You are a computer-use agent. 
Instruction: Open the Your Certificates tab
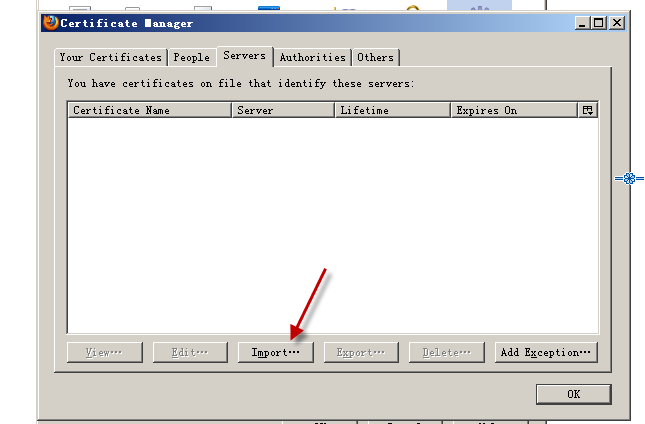coord(111,57)
